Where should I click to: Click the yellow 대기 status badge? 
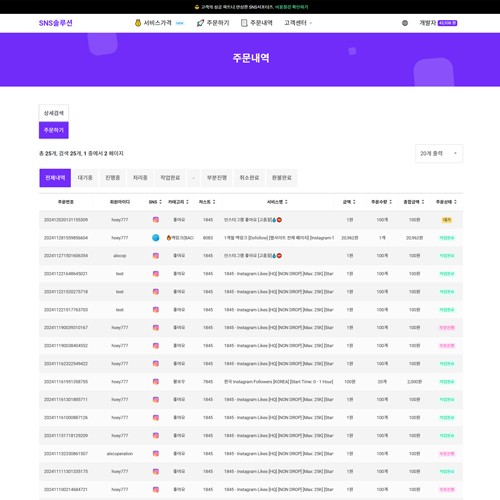click(447, 220)
